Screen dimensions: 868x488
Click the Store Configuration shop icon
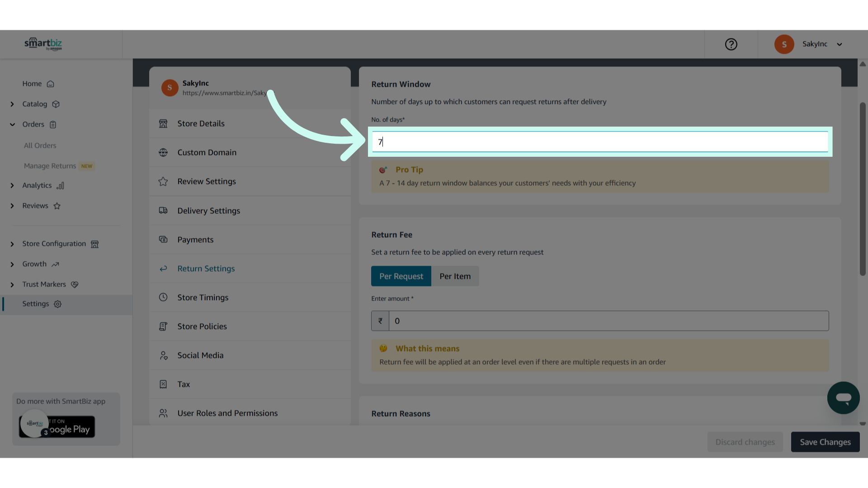pyautogui.click(x=95, y=244)
